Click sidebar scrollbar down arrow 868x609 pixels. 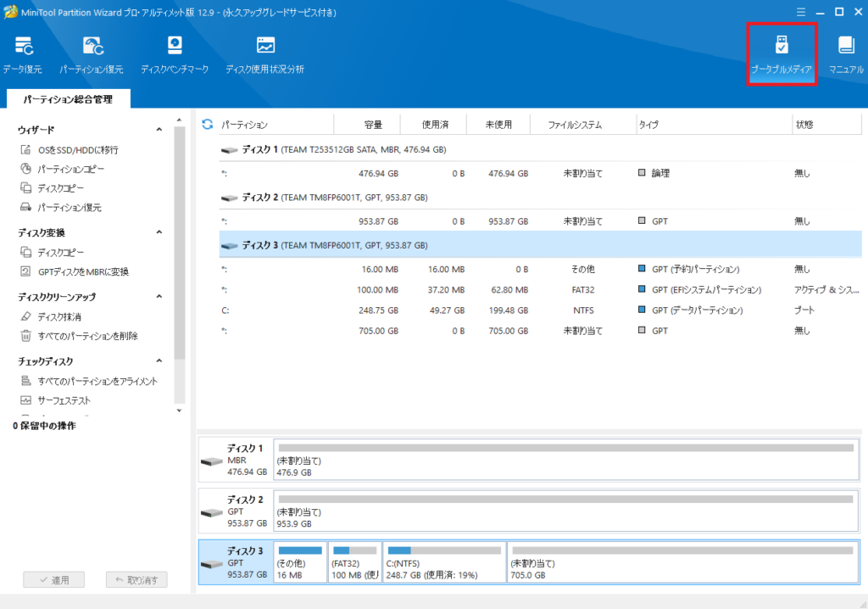click(x=179, y=411)
